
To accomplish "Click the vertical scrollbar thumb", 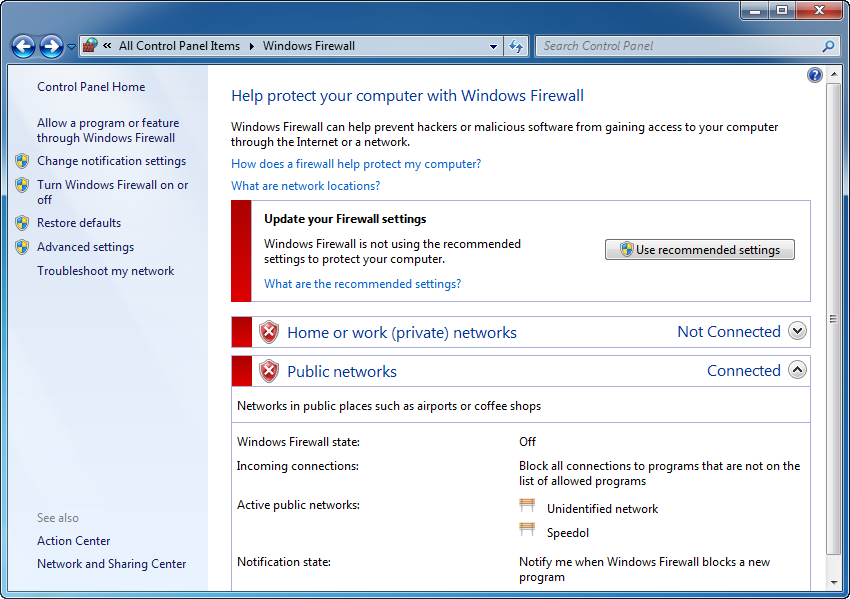I will tap(834, 318).
